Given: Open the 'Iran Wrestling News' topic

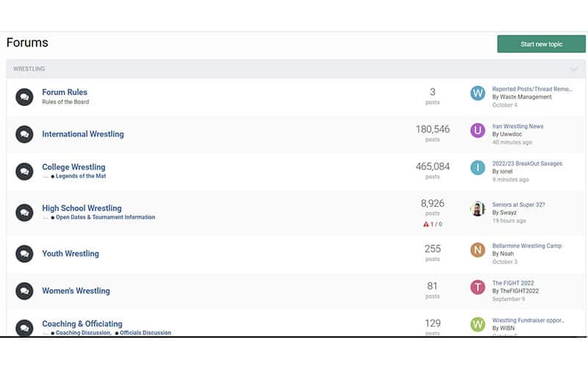Looking at the screenshot, I should pyautogui.click(x=517, y=127).
